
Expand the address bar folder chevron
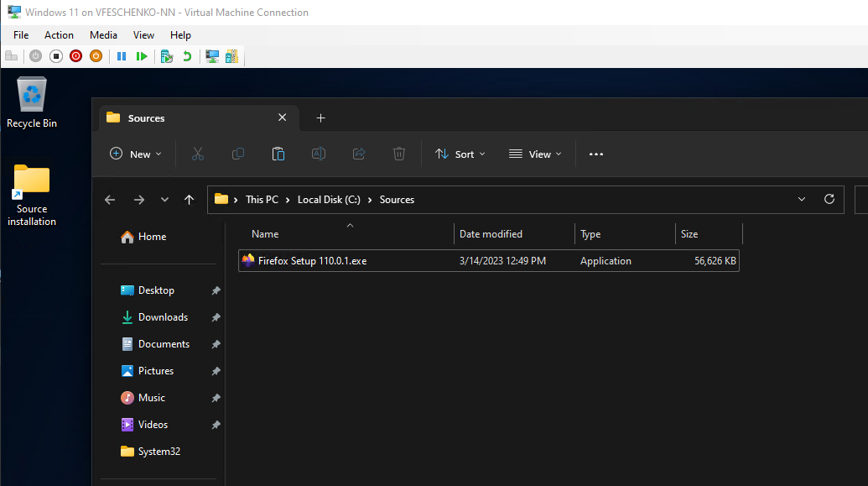pos(236,200)
